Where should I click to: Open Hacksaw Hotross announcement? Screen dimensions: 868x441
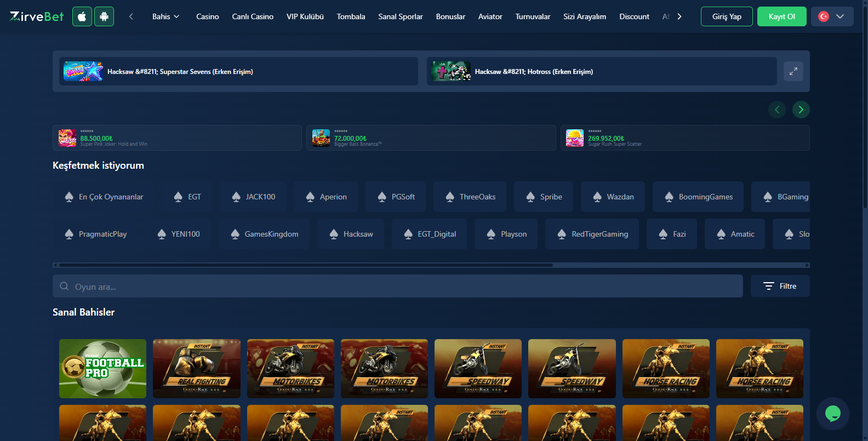[x=602, y=71]
